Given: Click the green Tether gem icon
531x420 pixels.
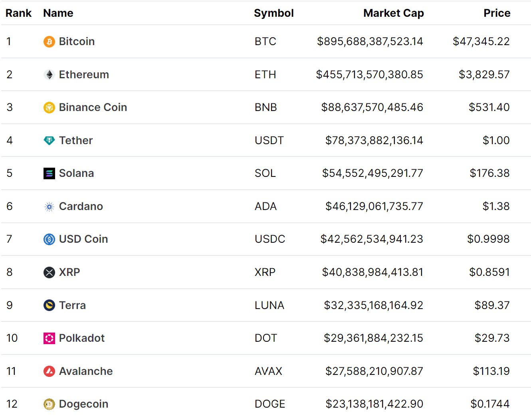Looking at the screenshot, I should (x=49, y=141).
